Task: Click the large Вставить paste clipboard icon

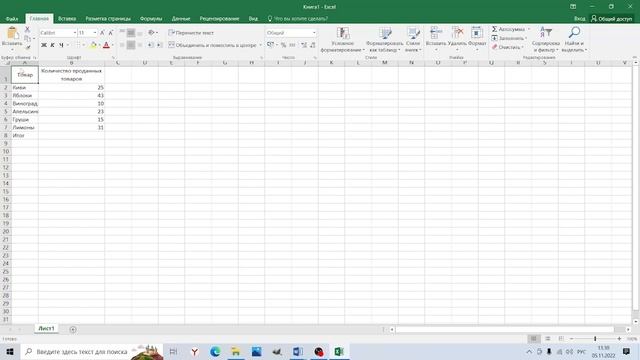Action: 12,33
